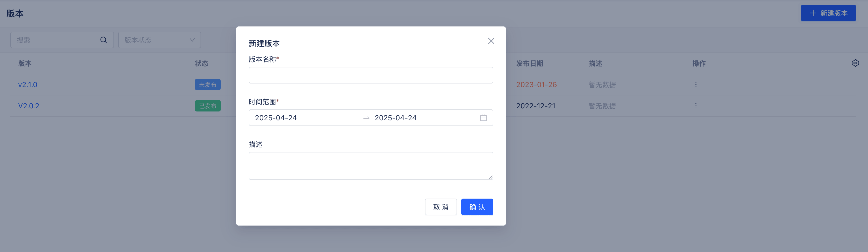The width and height of the screenshot is (868, 252).
Task: Click the 已发布 status tag
Action: click(208, 106)
